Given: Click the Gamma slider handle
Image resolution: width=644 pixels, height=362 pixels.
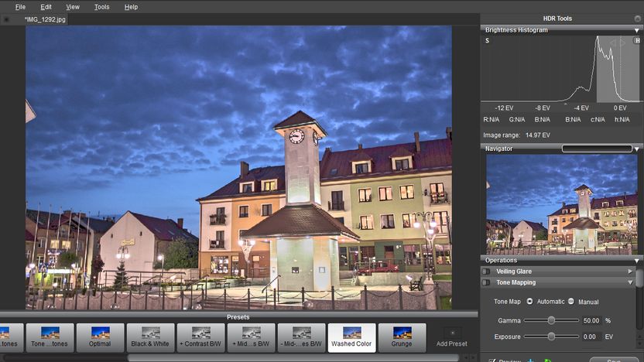Looking at the screenshot, I should [x=551, y=320].
